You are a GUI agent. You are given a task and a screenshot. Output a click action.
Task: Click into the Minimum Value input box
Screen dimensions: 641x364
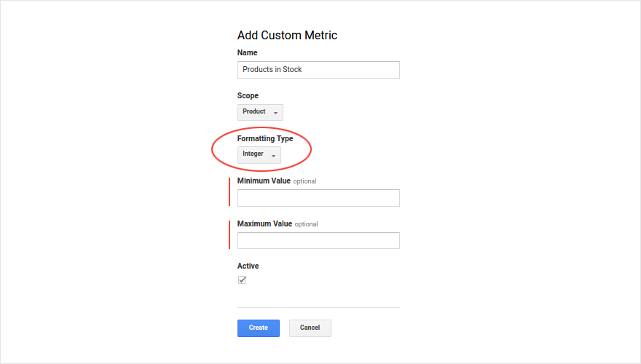[x=318, y=198]
